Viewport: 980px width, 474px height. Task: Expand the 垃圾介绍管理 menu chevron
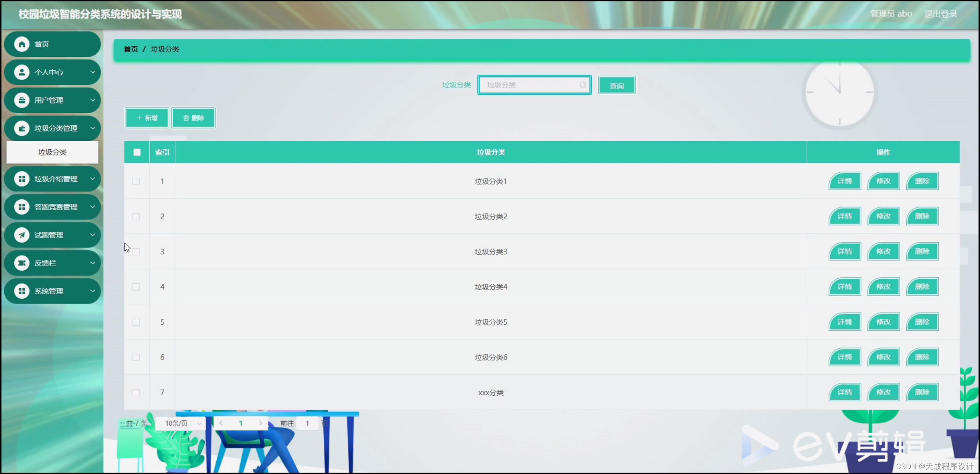(x=92, y=179)
